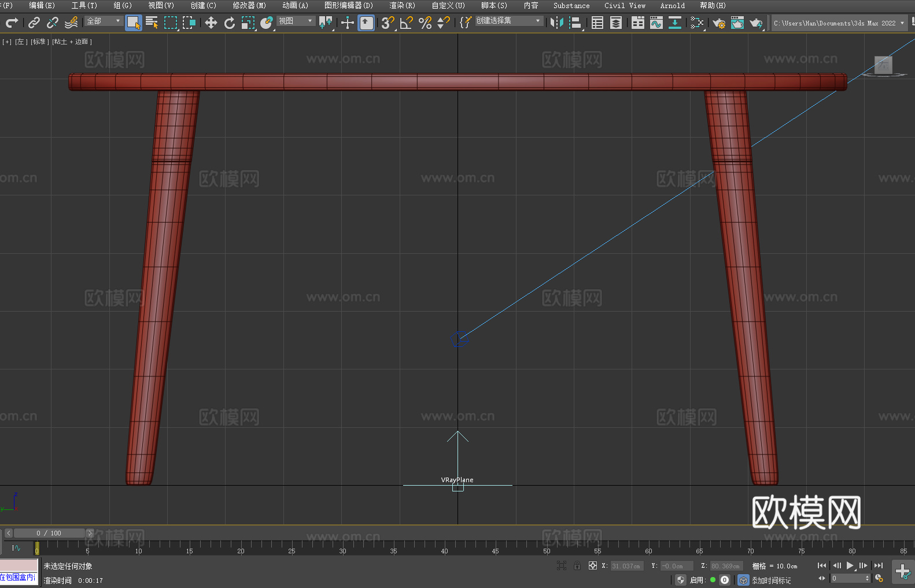The image size is (915, 588).
Task: Click the Rectangular Selection Region icon
Action: pyautogui.click(x=171, y=23)
